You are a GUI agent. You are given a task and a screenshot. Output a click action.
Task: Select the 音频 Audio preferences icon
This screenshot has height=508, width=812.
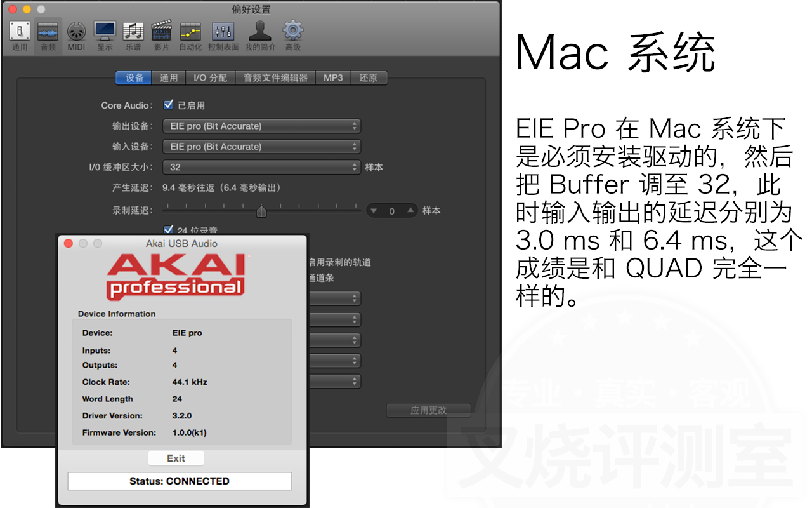pos(48,36)
